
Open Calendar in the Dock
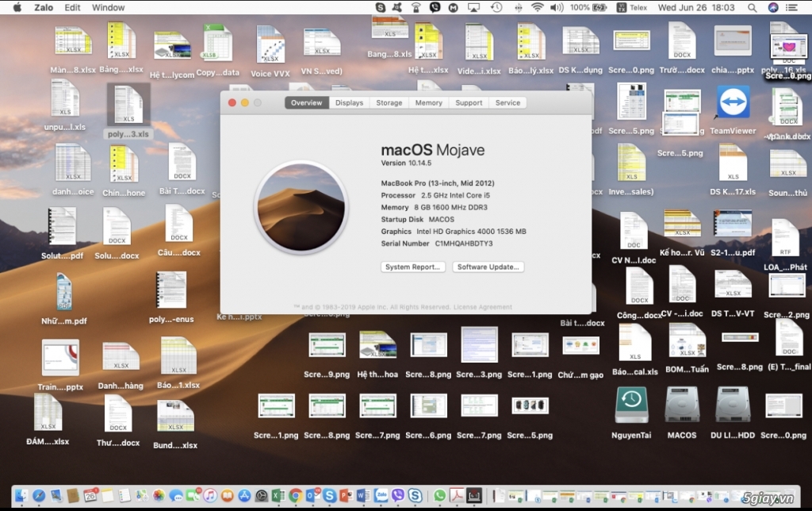click(x=90, y=495)
